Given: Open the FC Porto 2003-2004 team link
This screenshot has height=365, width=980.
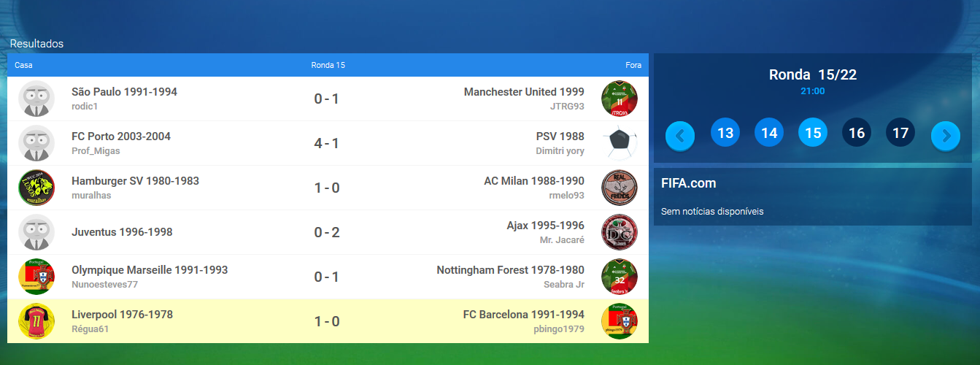Looking at the screenshot, I should [121, 137].
